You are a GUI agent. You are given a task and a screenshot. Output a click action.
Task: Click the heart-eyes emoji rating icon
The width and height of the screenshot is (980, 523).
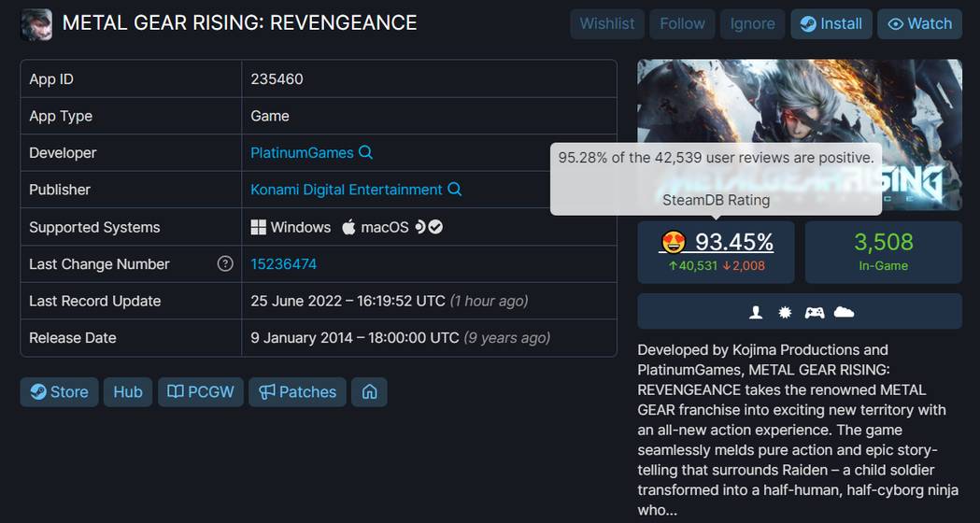click(x=674, y=242)
